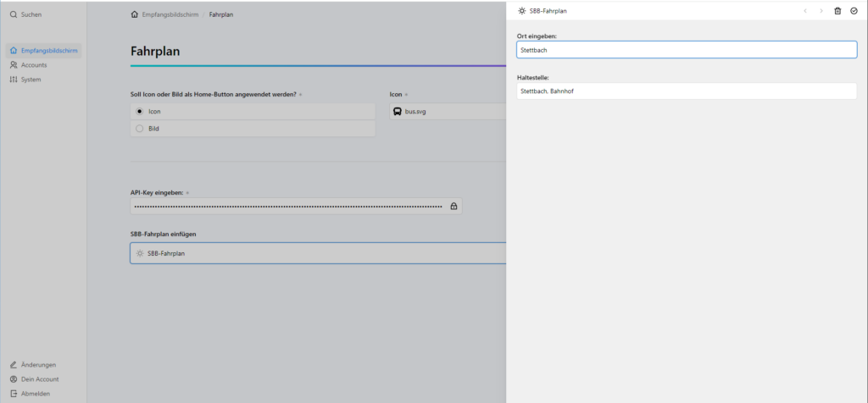Click the Änderungen pencil icon
The width and height of the screenshot is (868, 403).
pyautogui.click(x=14, y=365)
